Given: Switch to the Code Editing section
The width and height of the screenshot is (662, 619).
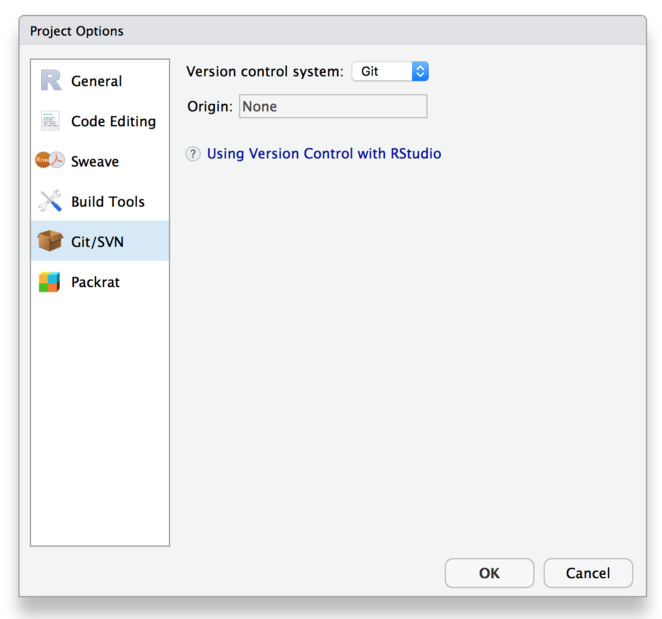Looking at the screenshot, I should (114, 121).
